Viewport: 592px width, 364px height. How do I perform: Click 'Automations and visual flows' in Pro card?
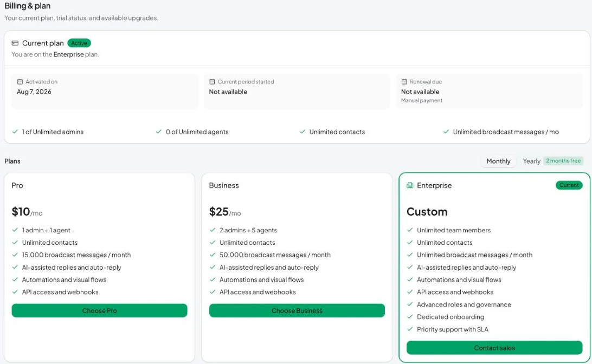64,279
